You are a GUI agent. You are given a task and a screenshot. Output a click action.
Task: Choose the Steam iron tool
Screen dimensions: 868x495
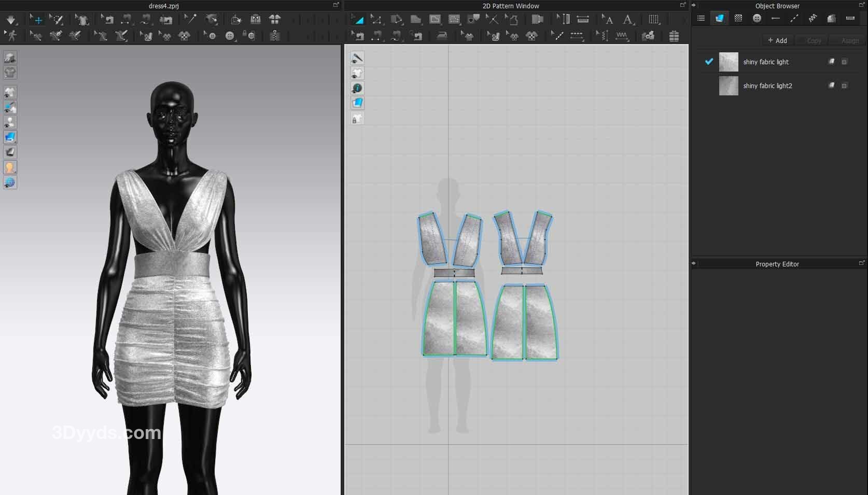pos(441,36)
